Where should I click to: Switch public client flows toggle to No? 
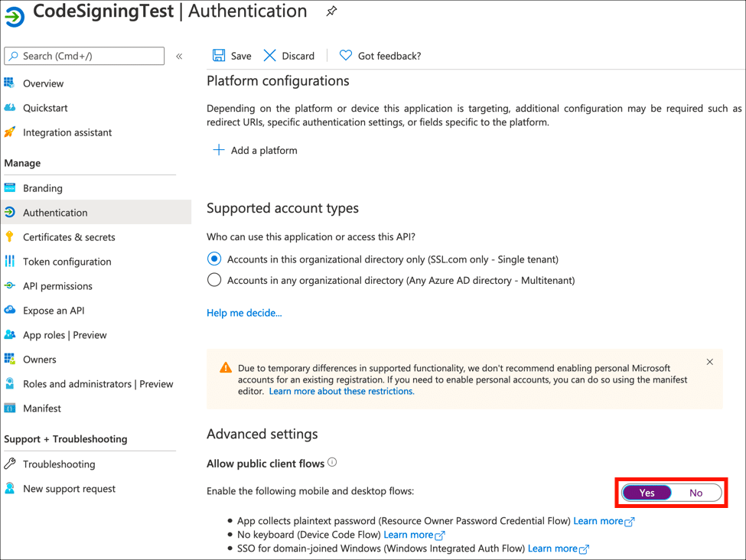click(696, 493)
